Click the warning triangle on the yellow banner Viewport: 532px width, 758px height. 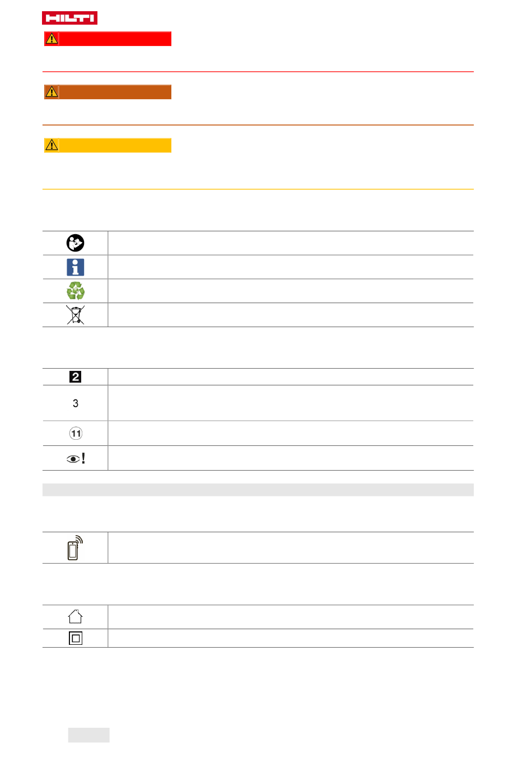(x=52, y=145)
